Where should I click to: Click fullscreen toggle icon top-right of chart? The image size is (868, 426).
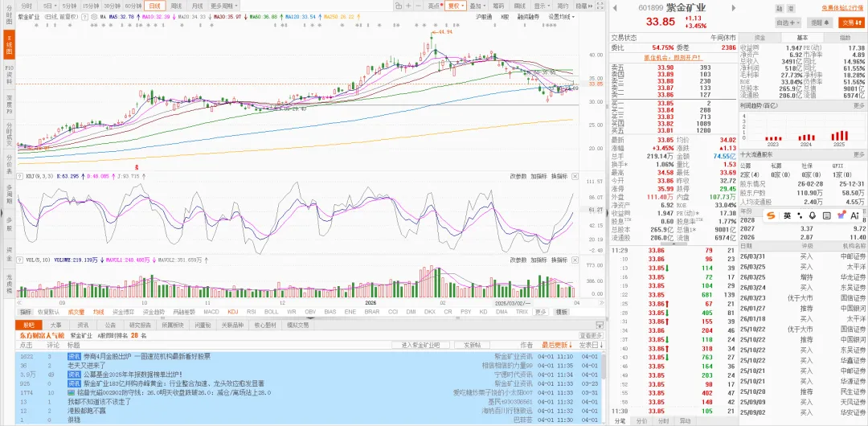click(600, 6)
